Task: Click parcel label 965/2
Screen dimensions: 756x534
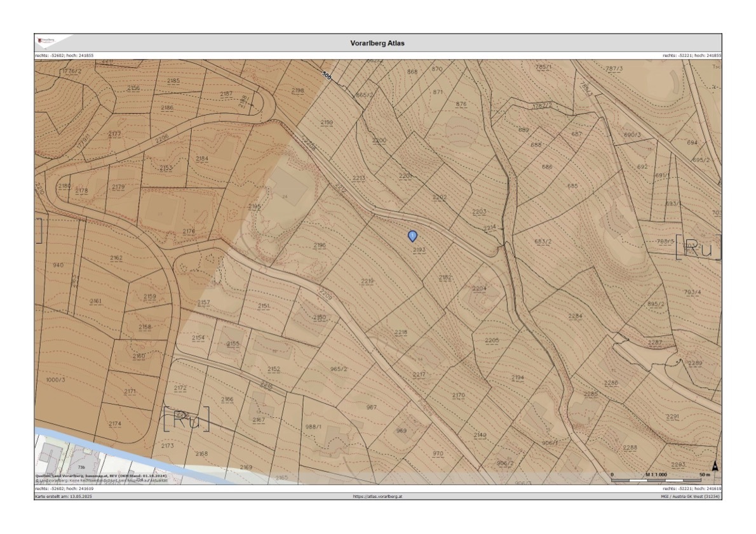Action: point(339,369)
